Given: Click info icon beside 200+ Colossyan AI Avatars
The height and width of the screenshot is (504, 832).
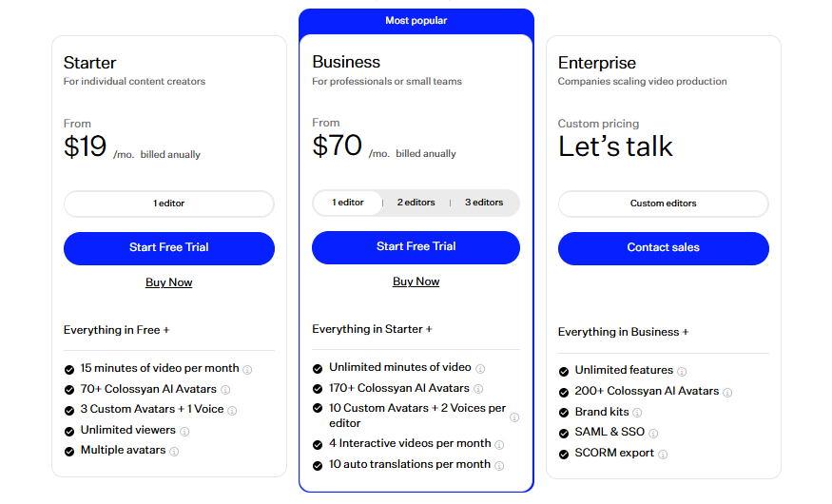Looking at the screenshot, I should coord(728,393).
